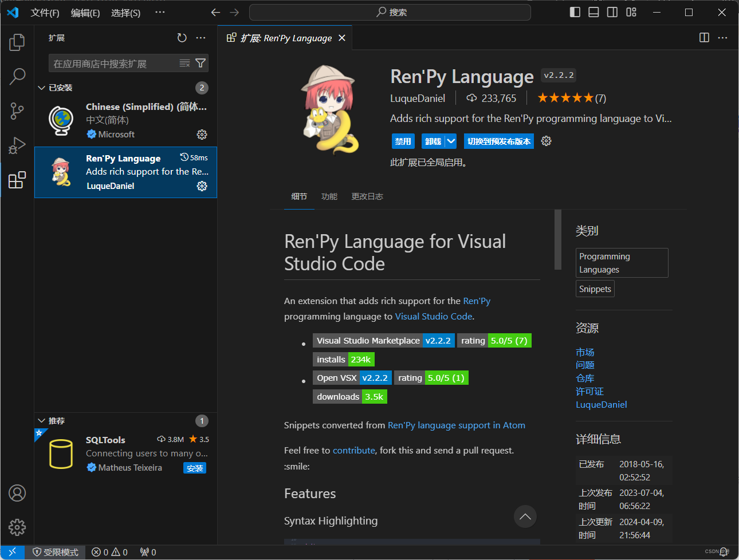Open Accounts menu in activity bar

pyautogui.click(x=17, y=493)
